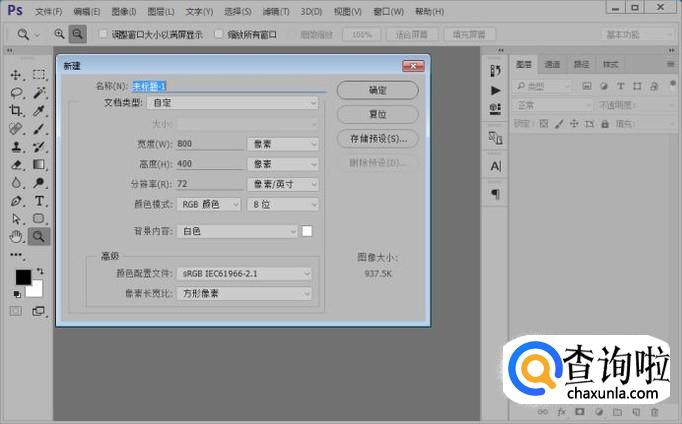Toggle Quick Mask mode
The width and height of the screenshot is (682, 424).
coord(16,311)
